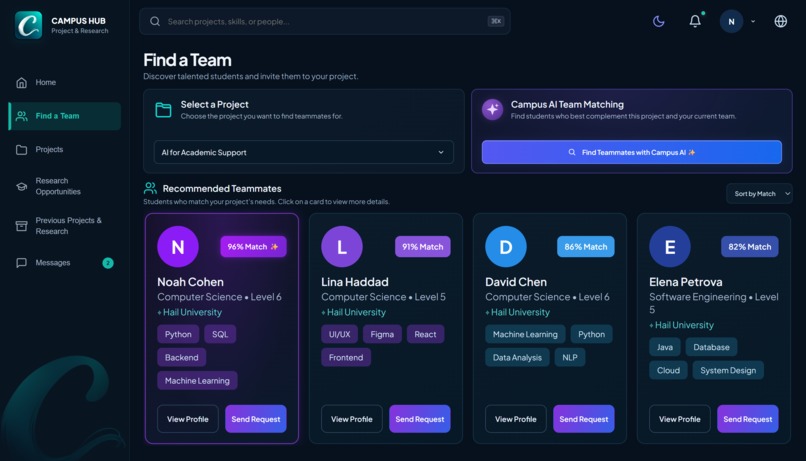This screenshot has width=806, height=461.
Task: Send Request to Noah Cohen
Action: point(256,419)
